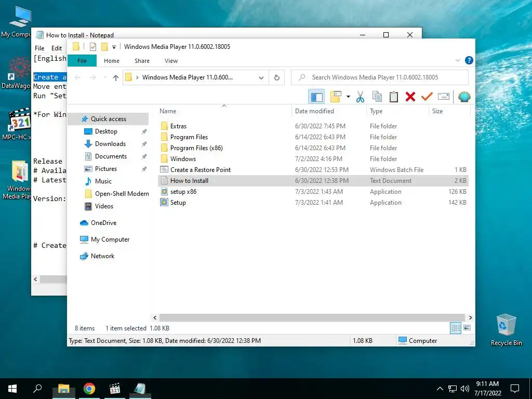The height and width of the screenshot is (399, 532).
Task: Switch to Details view button at bottom
Action: point(456,328)
